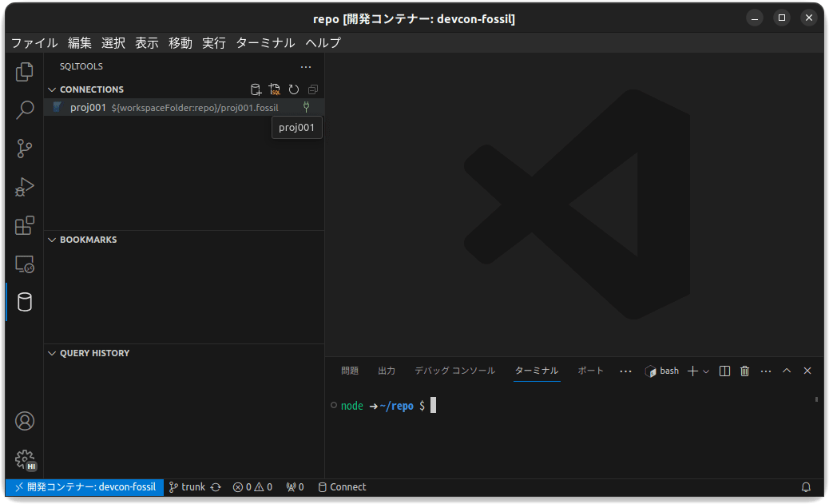829x504 pixels.
Task: Select the proj001 connection row
Action: tap(184, 107)
